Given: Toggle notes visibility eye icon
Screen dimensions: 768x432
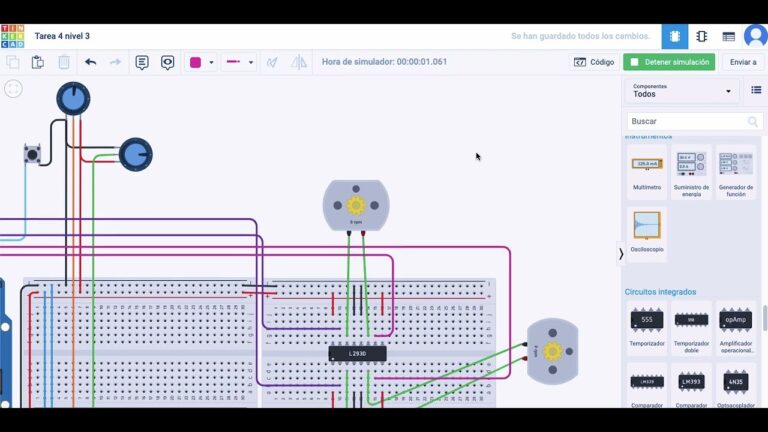Looking at the screenshot, I should coord(168,62).
